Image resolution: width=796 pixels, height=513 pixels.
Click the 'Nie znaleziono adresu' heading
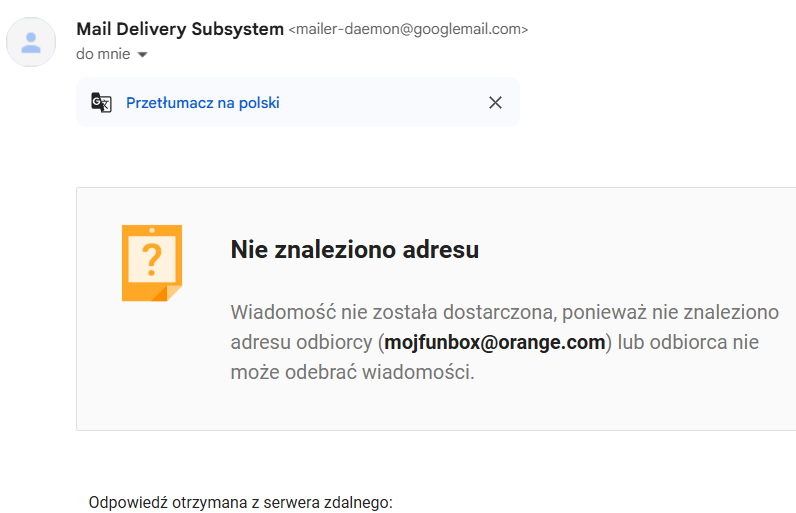pos(354,250)
